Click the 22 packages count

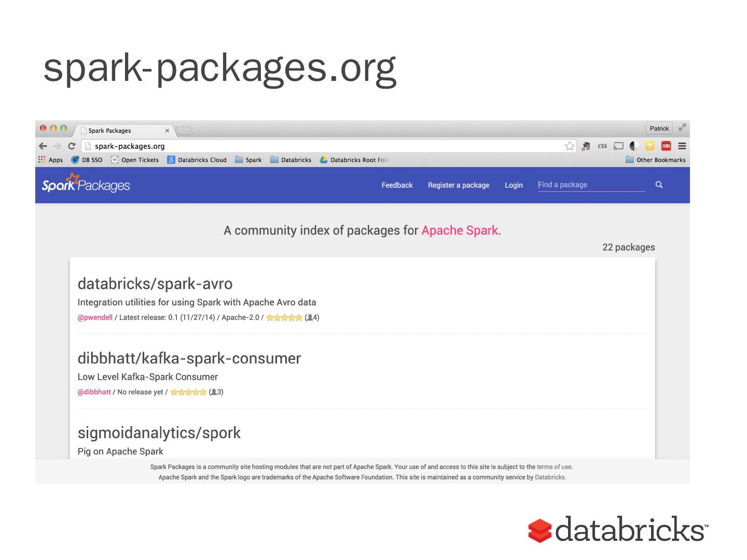(x=629, y=247)
